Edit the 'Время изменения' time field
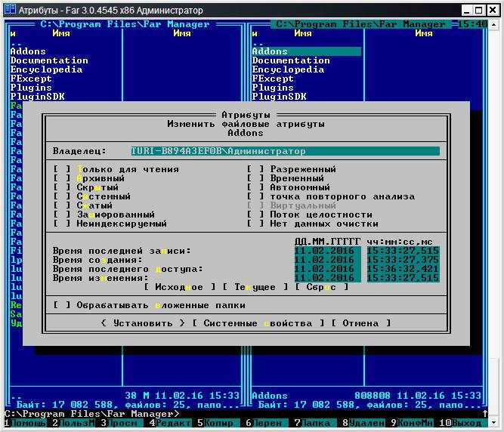The image size is (504, 432). pyautogui.click(x=403, y=278)
